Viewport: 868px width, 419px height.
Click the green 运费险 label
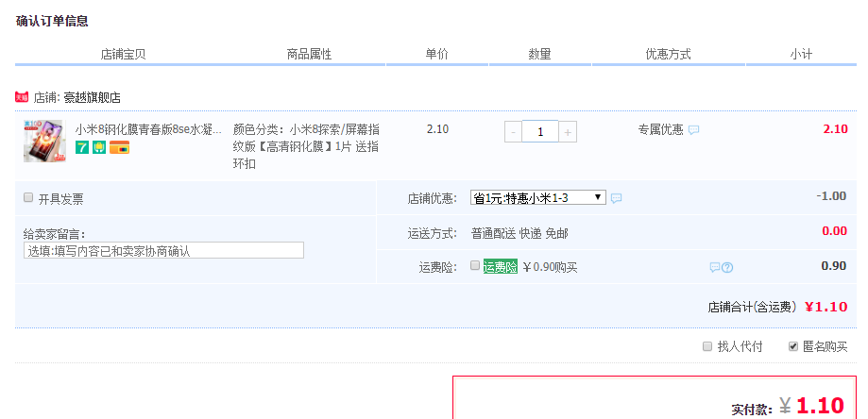coord(501,267)
